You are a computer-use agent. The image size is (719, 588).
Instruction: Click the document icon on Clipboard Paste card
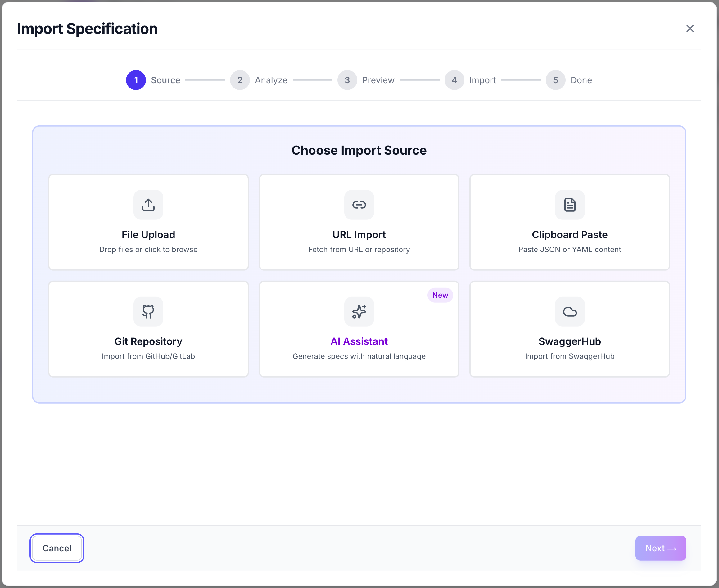(x=569, y=205)
